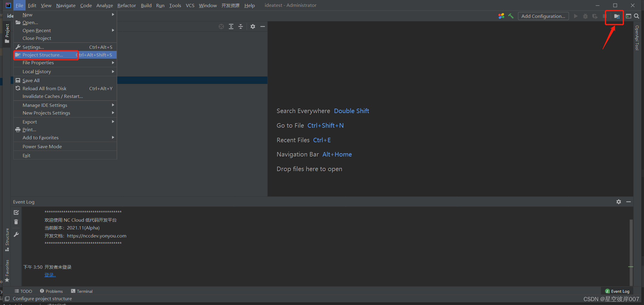Open Event Log gear settings
The height and width of the screenshot is (305, 644).
coord(619,202)
